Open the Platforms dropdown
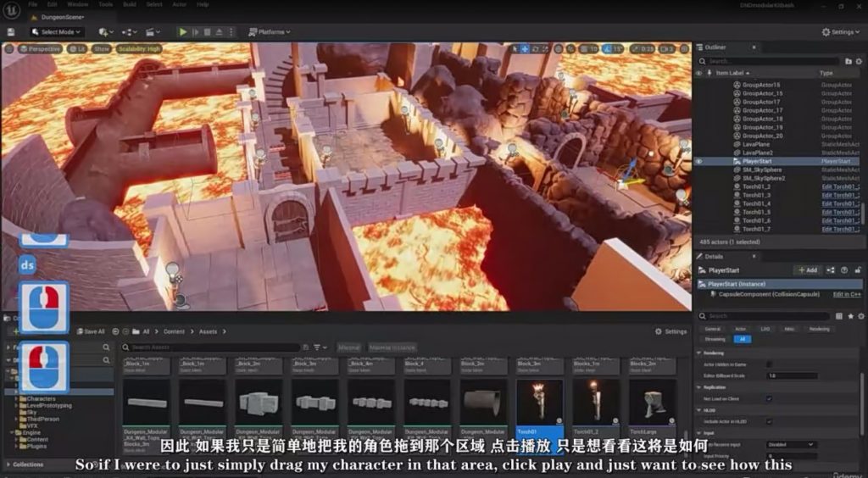868x478 pixels. point(270,32)
